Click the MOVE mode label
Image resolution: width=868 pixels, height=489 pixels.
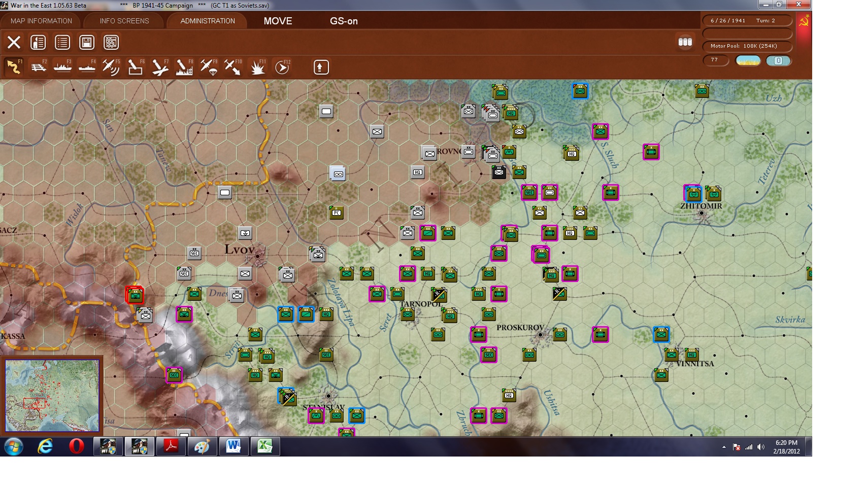[x=278, y=21]
